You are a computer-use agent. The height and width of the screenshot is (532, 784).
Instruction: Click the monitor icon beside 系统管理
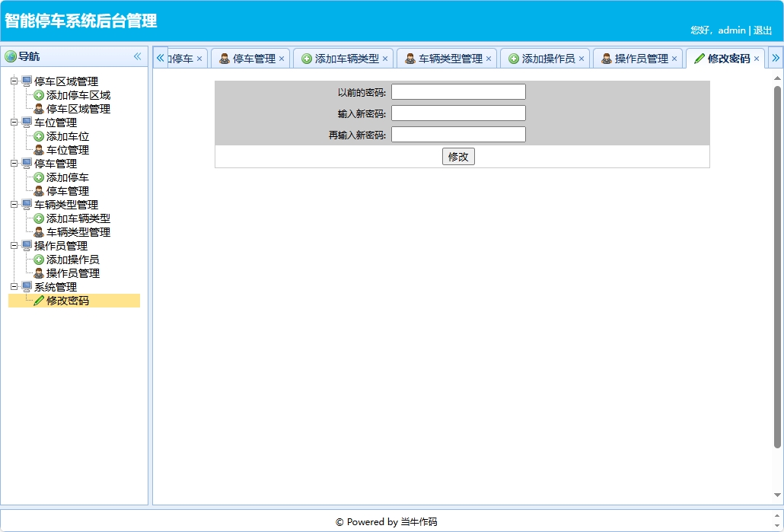click(26, 287)
